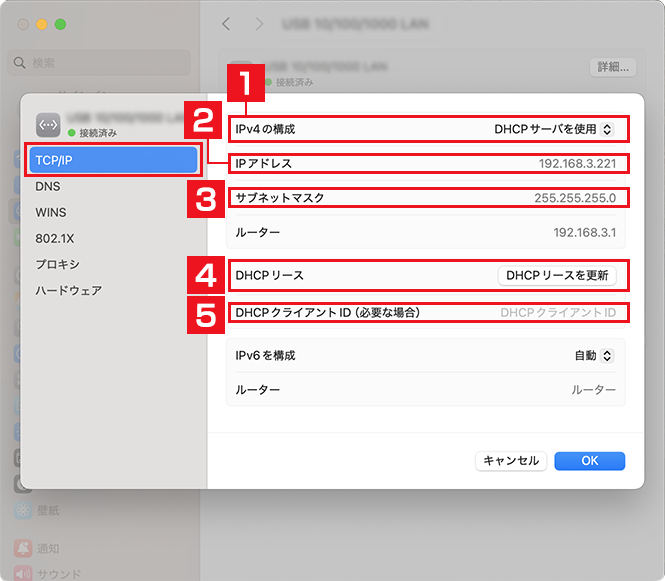This screenshot has width=665, height=581.
Task: Click the forward chevron arrow
Action: point(260,23)
